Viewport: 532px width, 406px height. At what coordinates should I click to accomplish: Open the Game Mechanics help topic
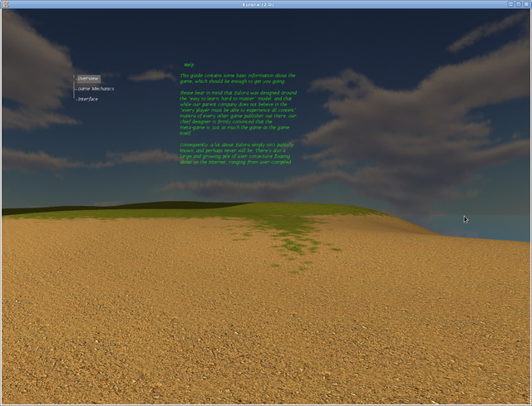[96, 89]
